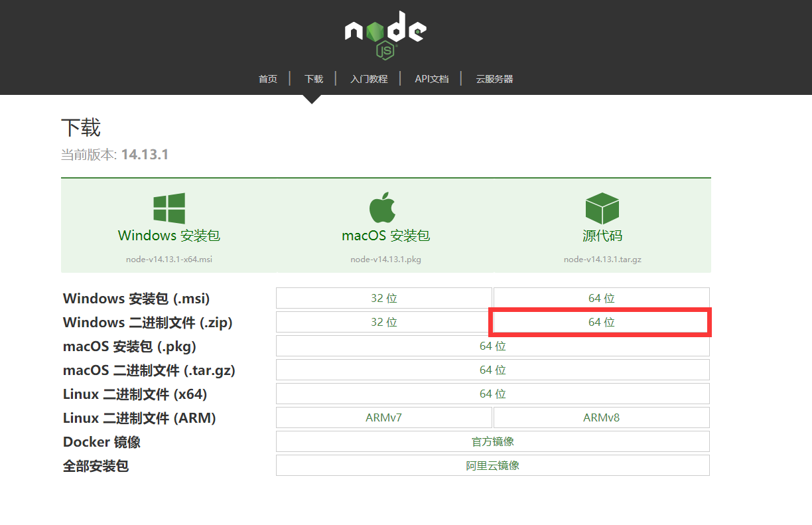Image resolution: width=812 pixels, height=525 pixels.
Task: Download highlighted 64 位 Windows .zip binary
Action: coord(602,322)
